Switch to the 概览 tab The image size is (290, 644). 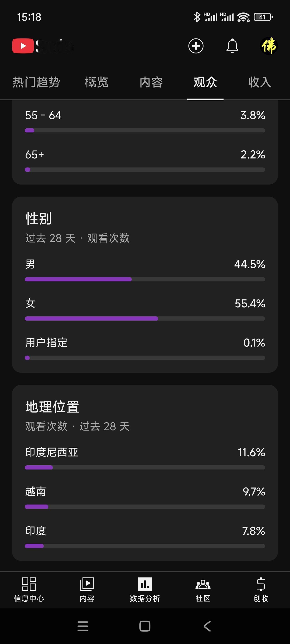coord(97,82)
